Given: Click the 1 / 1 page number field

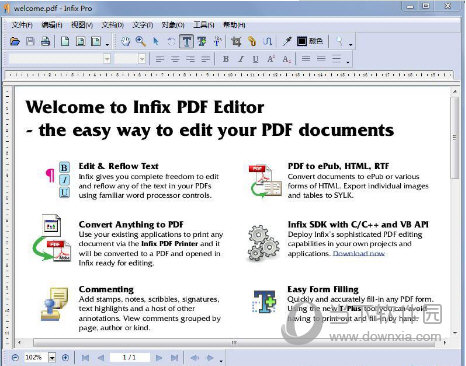Looking at the screenshot, I should click(130, 358).
